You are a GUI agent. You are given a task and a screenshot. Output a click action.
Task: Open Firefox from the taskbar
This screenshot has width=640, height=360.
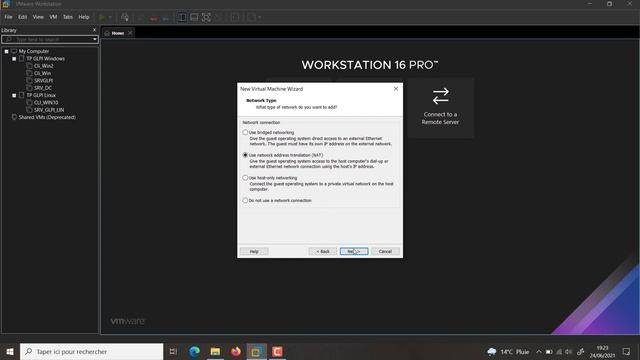tap(236, 351)
